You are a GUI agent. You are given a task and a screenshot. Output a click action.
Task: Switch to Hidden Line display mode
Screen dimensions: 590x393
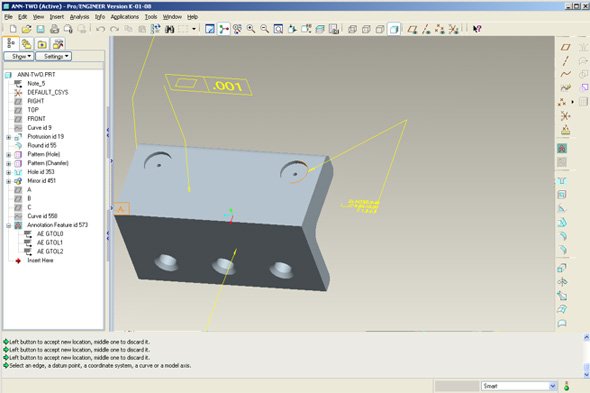[x=366, y=29]
